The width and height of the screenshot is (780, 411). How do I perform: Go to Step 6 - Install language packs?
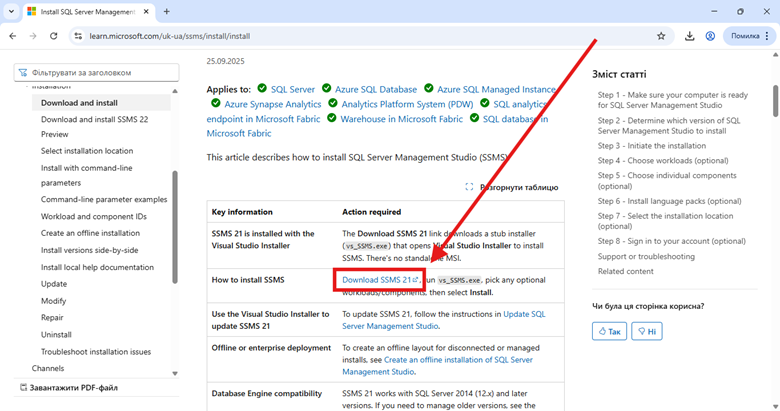(670, 201)
